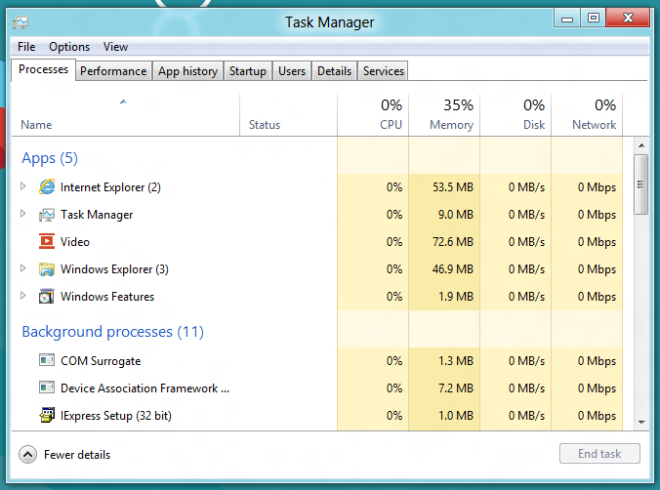Click the 1.9 MB memory value
This screenshot has width=660, height=490.
[456, 296]
